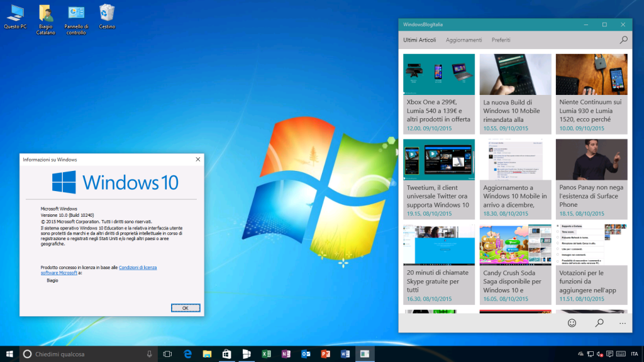Click the date text 19.15, 08/10/2015

[429, 214]
